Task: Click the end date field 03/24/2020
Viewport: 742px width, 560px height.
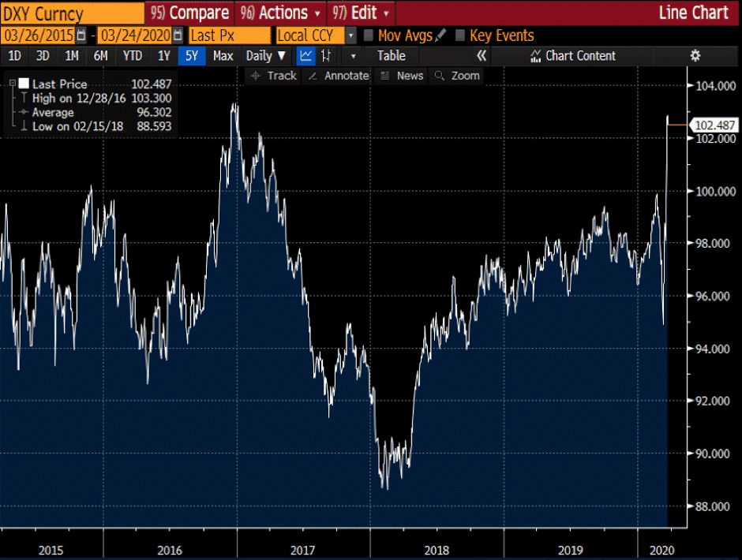Action: pyautogui.click(x=134, y=35)
